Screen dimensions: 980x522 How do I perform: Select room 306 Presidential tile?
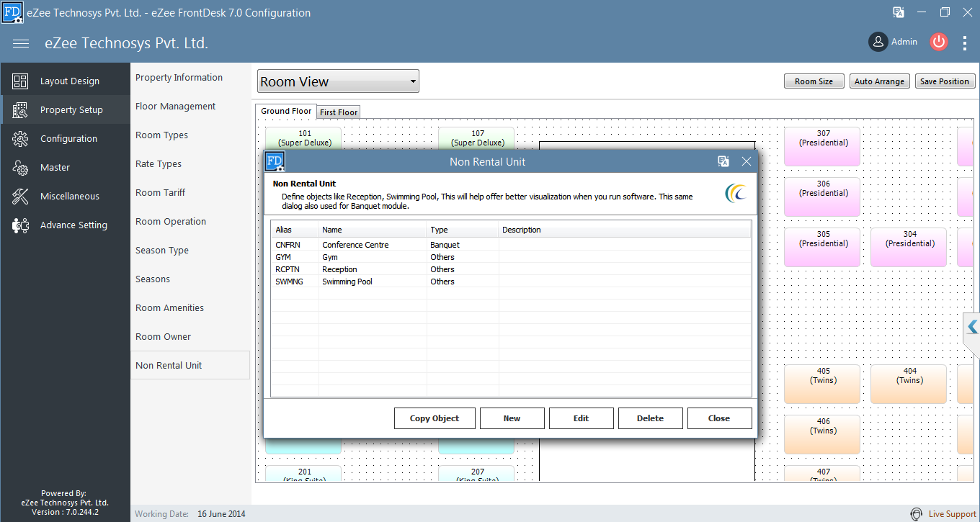(822, 197)
